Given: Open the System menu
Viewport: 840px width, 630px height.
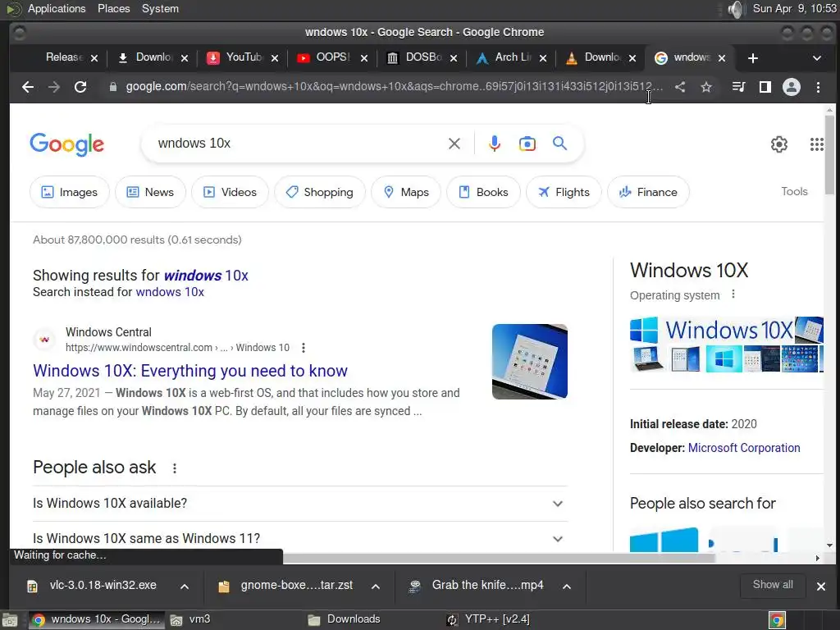Looking at the screenshot, I should (x=160, y=8).
